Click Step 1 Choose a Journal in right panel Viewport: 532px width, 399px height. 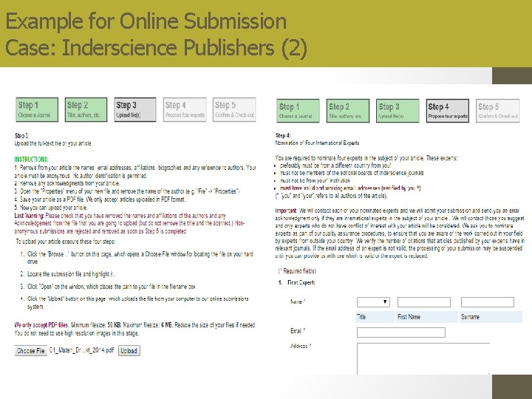[298, 111]
